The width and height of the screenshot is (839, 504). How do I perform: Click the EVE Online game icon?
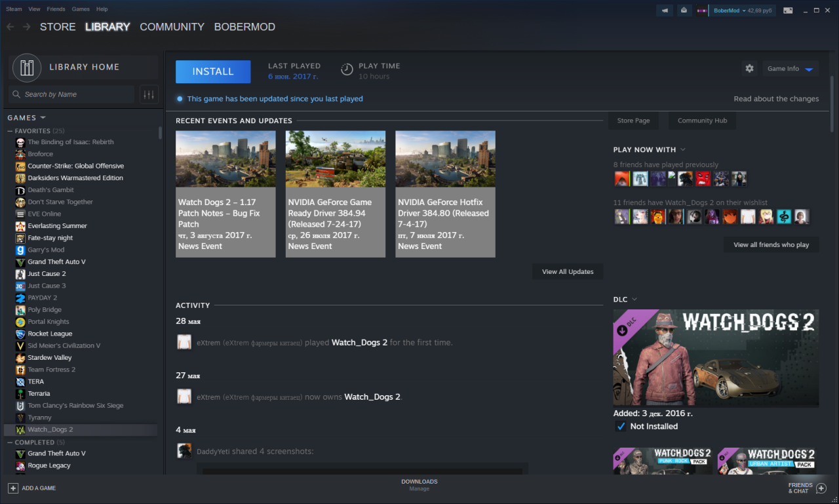[21, 214]
